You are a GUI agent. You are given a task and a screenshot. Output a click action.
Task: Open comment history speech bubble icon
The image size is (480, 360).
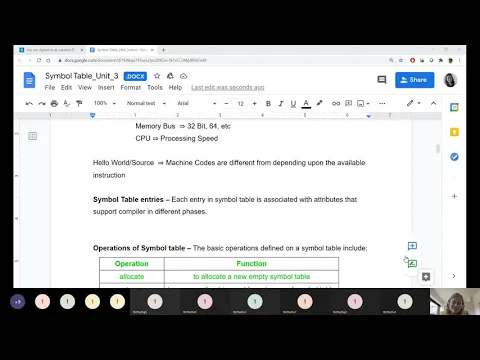point(382,80)
